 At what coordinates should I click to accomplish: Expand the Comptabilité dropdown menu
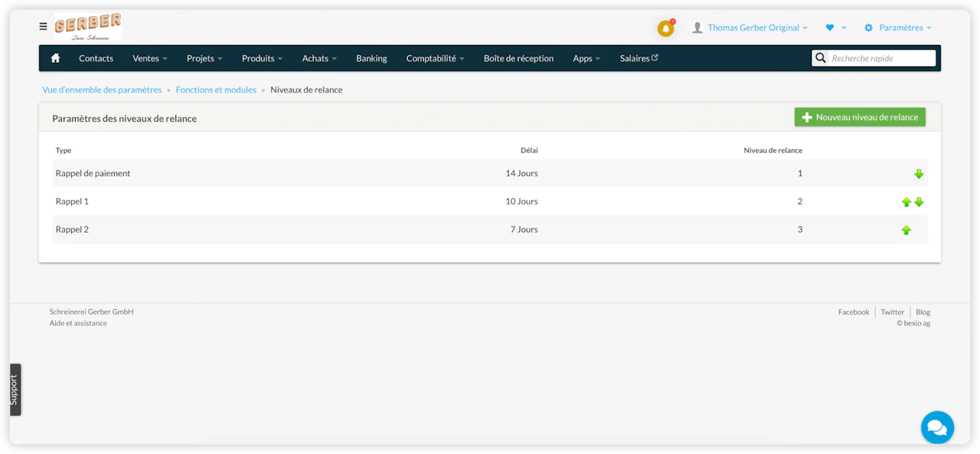[x=435, y=58]
